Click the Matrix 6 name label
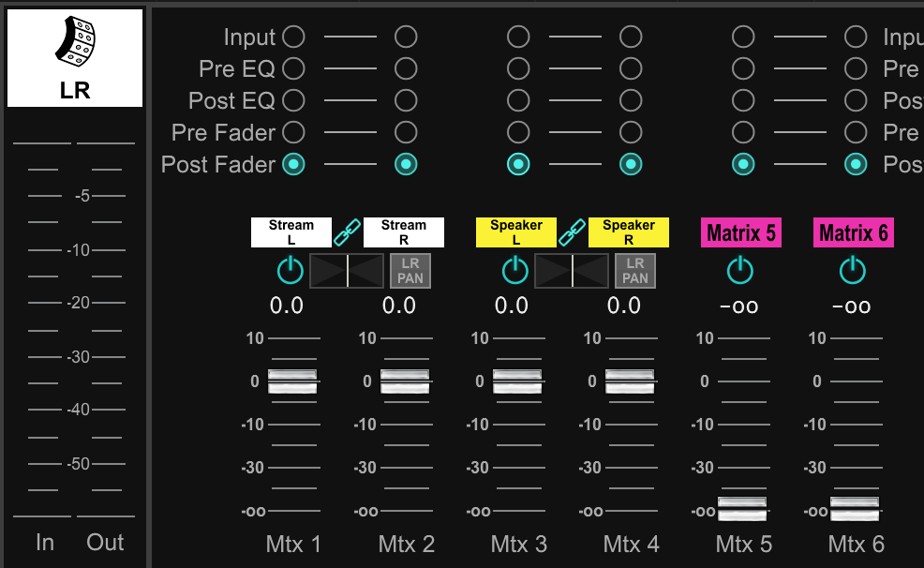Viewport: 924px width, 568px height. pyautogui.click(x=854, y=232)
